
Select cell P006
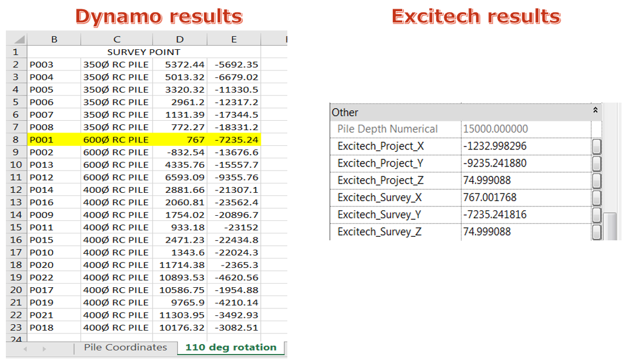pyautogui.click(x=54, y=102)
